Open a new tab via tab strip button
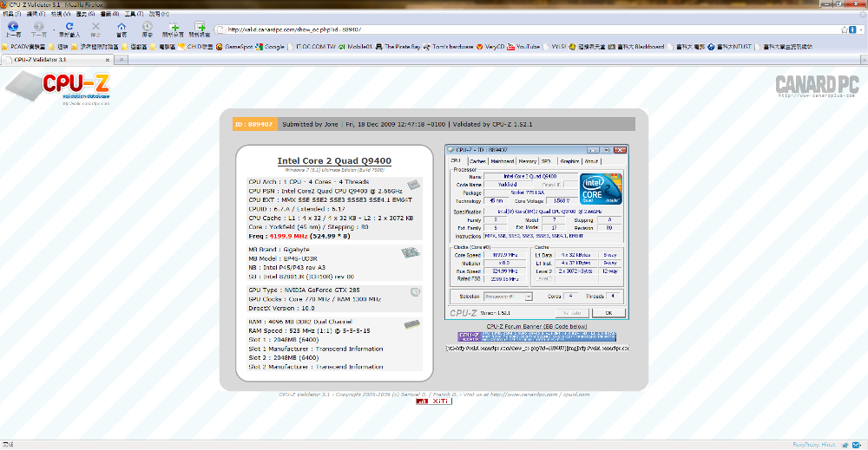This screenshot has height=450, width=868. (121, 60)
